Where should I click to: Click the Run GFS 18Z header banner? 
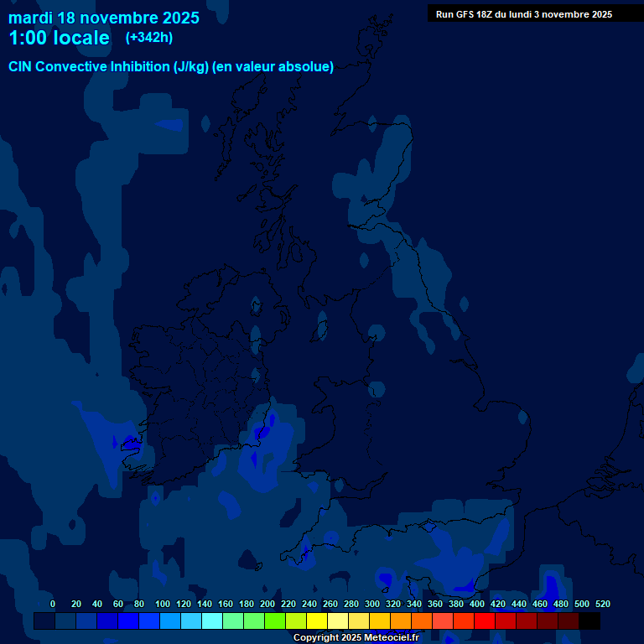coord(523,14)
